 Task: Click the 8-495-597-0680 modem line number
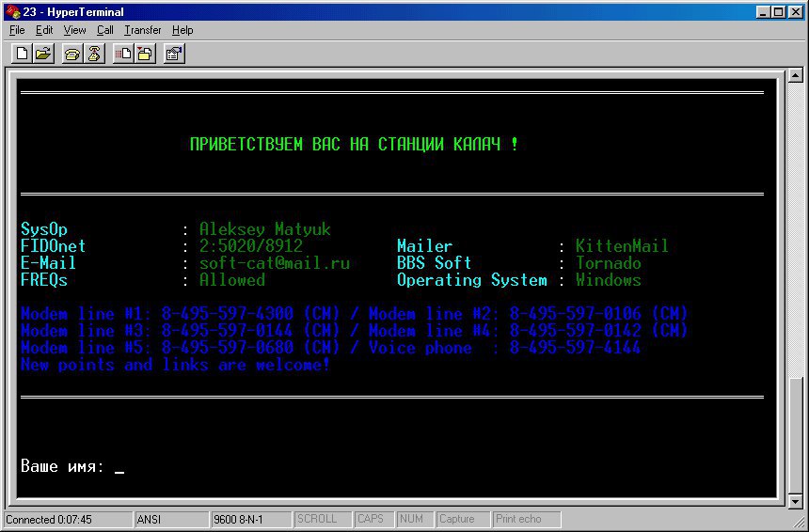[228, 348]
